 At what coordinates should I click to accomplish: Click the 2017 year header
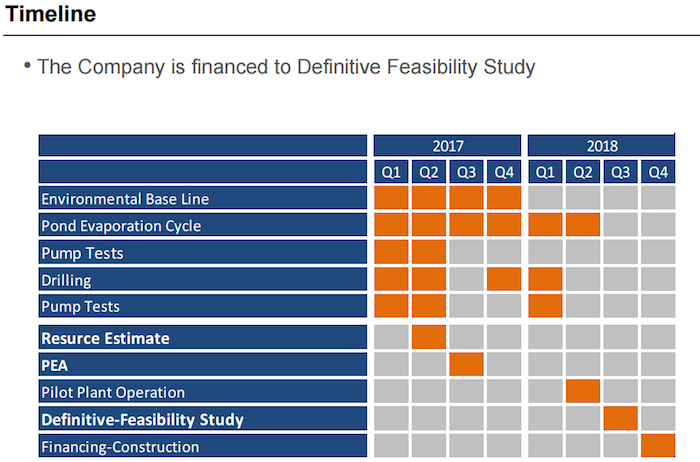pos(447,146)
